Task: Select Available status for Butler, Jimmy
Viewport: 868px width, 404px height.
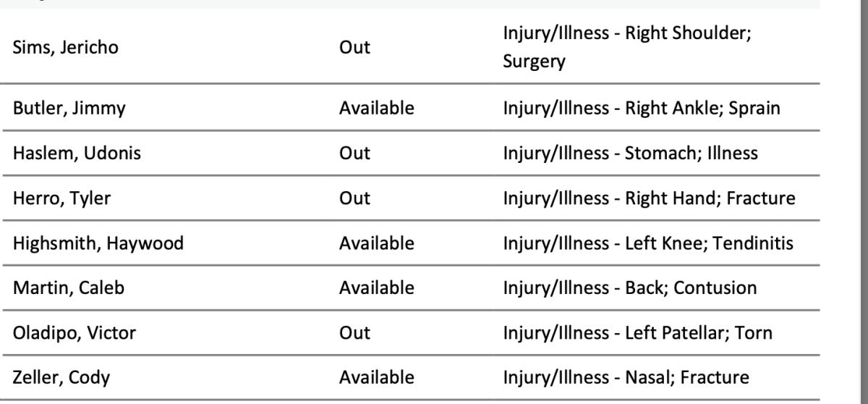Action: (376, 109)
